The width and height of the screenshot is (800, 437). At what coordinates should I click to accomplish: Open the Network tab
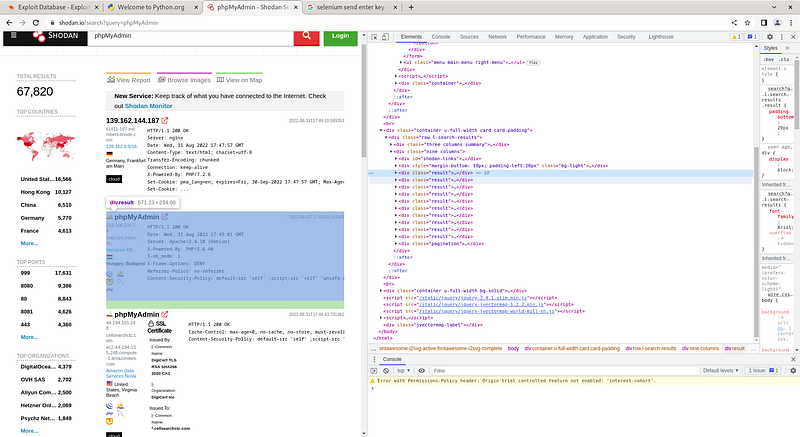[x=497, y=37]
